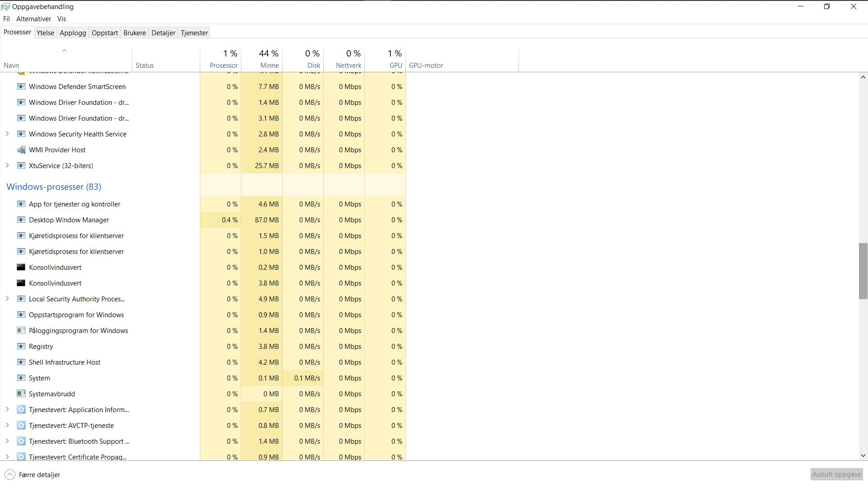Sort by the Nettverk column header
This screenshot has width=868, height=488.
pyautogui.click(x=344, y=59)
